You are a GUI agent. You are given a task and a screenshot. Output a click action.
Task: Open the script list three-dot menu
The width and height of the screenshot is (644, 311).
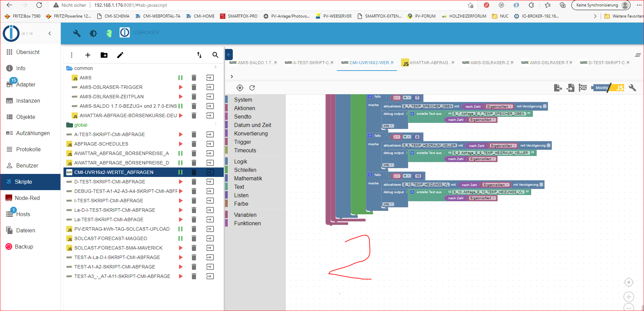click(x=71, y=55)
